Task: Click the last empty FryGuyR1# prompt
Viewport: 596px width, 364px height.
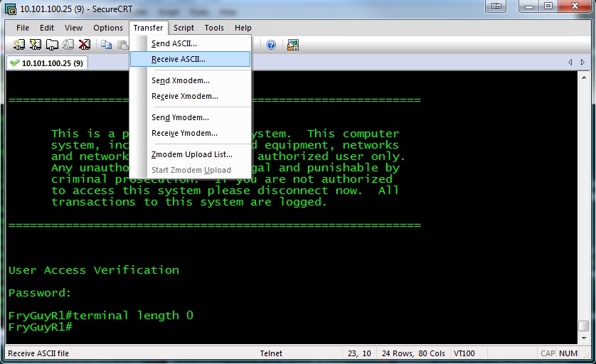Action: pyautogui.click(x=41, y=327)
